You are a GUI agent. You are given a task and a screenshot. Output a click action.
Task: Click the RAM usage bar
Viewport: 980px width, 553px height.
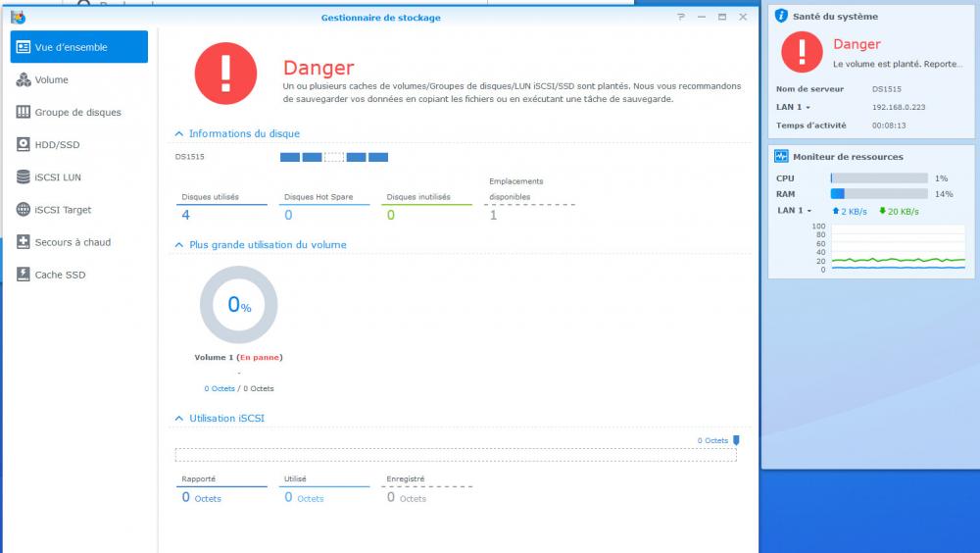(x=879, y=194)
